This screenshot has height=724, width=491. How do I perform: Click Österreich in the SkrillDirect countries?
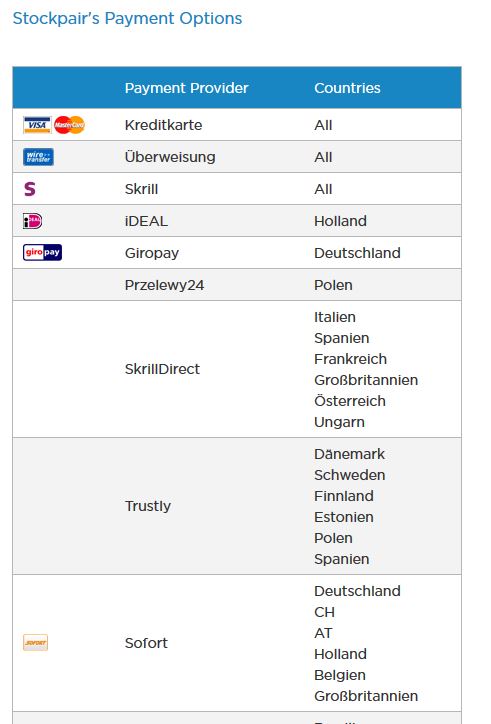click(350, 401)
